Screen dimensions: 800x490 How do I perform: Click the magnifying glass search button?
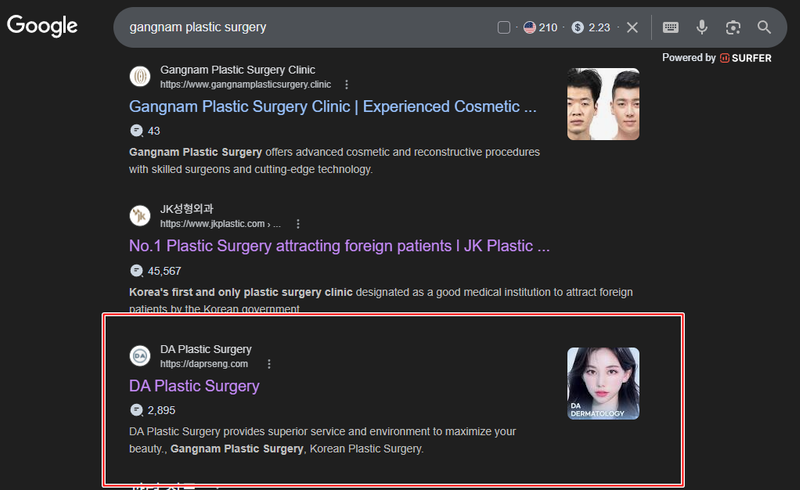[x=764, y=27]
